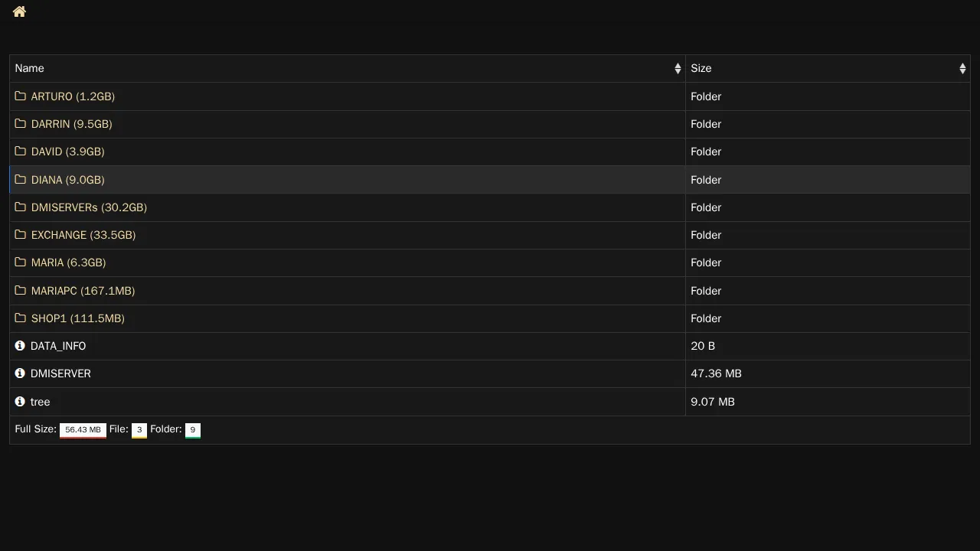The height and width of the screenshot is (551, 980).
Task: Click the folder icon next to SHOP1
Action: pos(21,318)
